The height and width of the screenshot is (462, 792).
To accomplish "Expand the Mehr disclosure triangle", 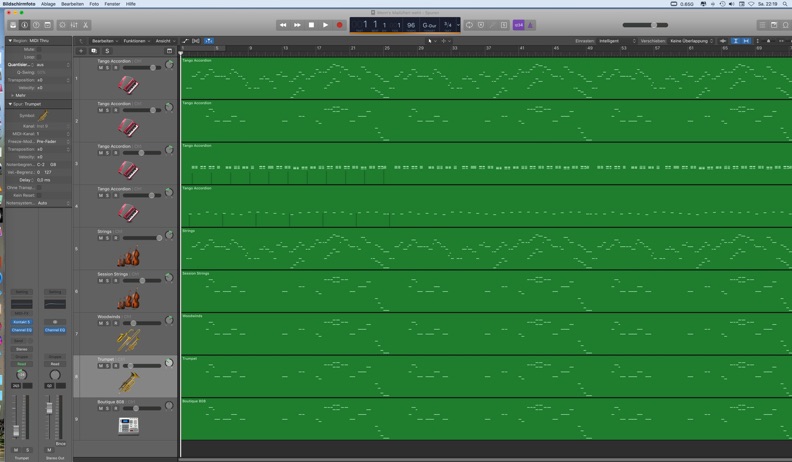I will point(12,95).
